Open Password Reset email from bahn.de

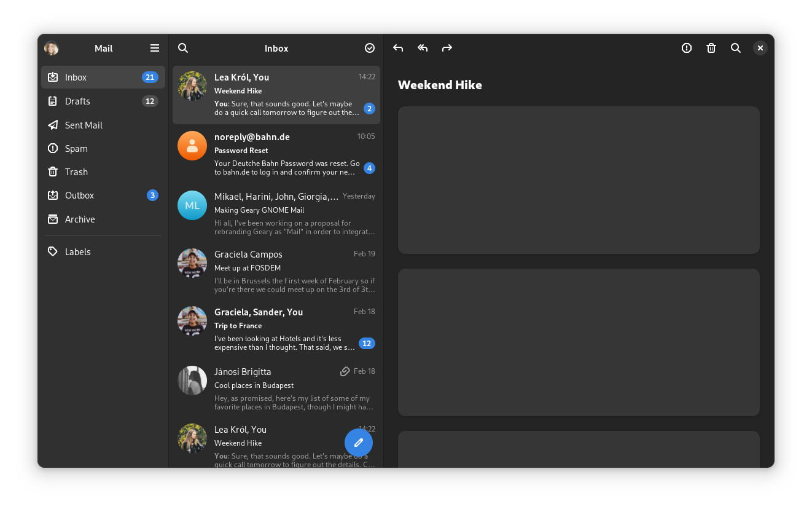coord(276,154)
